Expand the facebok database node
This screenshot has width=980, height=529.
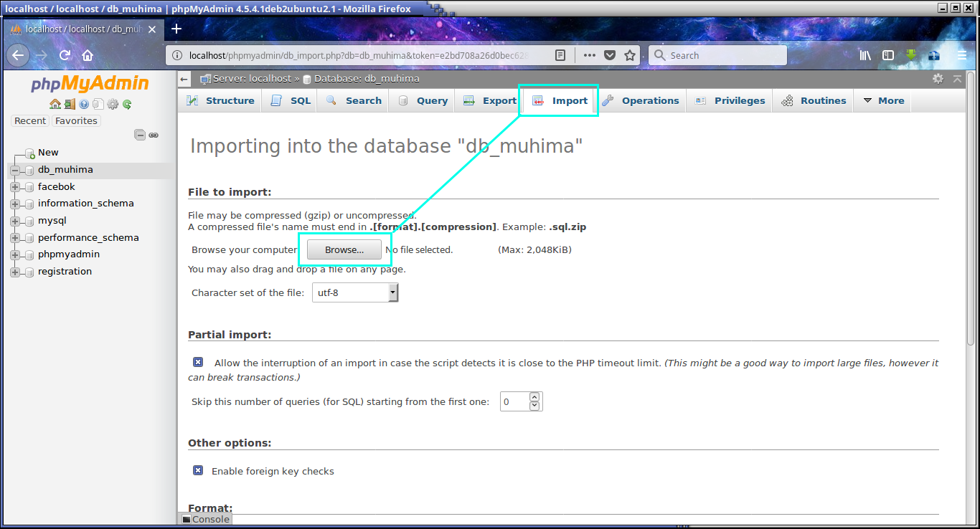pos(15,187)
